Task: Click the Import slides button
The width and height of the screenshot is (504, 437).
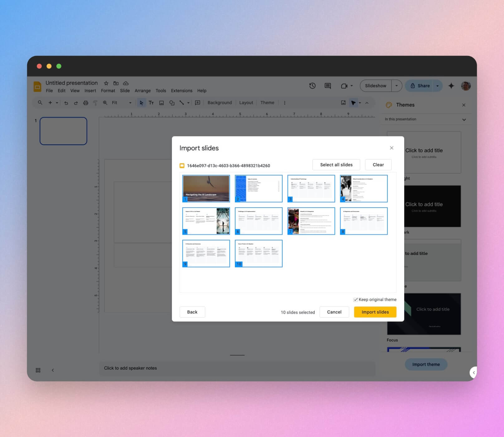Action: tap(375, 312)
